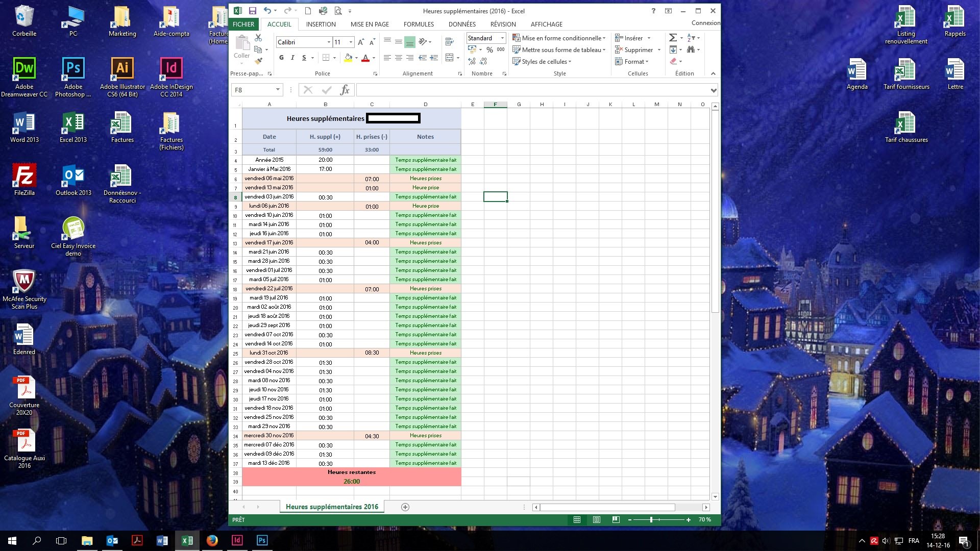Open Firefox from the taskbar
This screenshot has width=980, height=551.
[212, 540]
